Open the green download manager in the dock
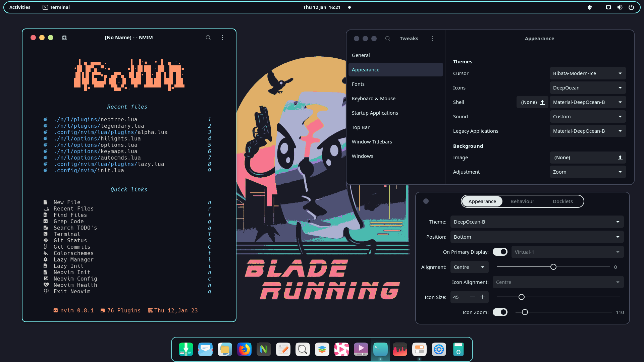Screen dimensions: 644x362 [x=186, y=349]
